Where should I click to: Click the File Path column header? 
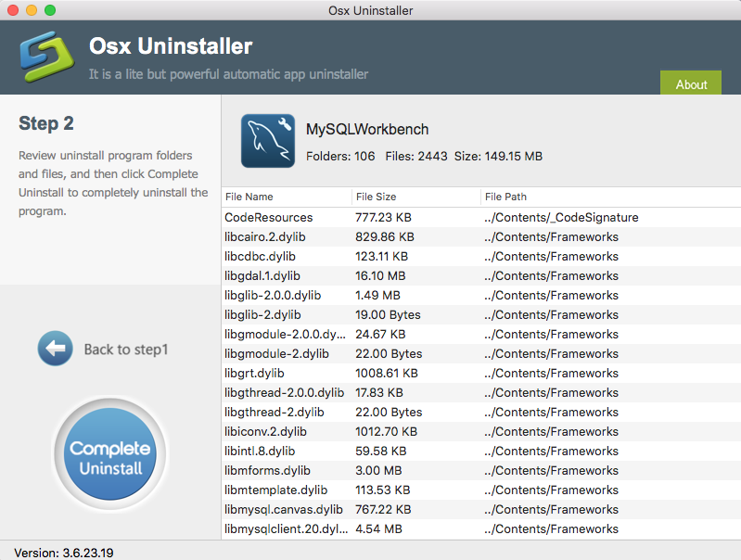(x=505, y=197)
